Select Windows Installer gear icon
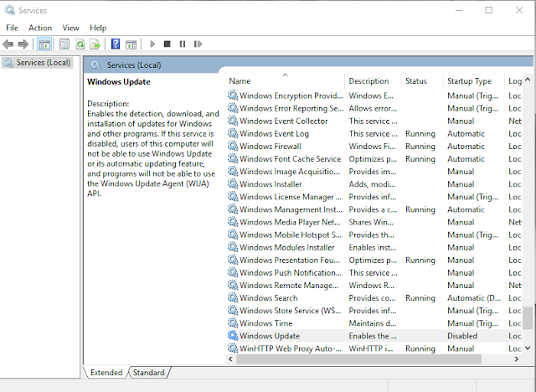Image resolution: width=536 pixels, height=392 pixels. (233, 184)
